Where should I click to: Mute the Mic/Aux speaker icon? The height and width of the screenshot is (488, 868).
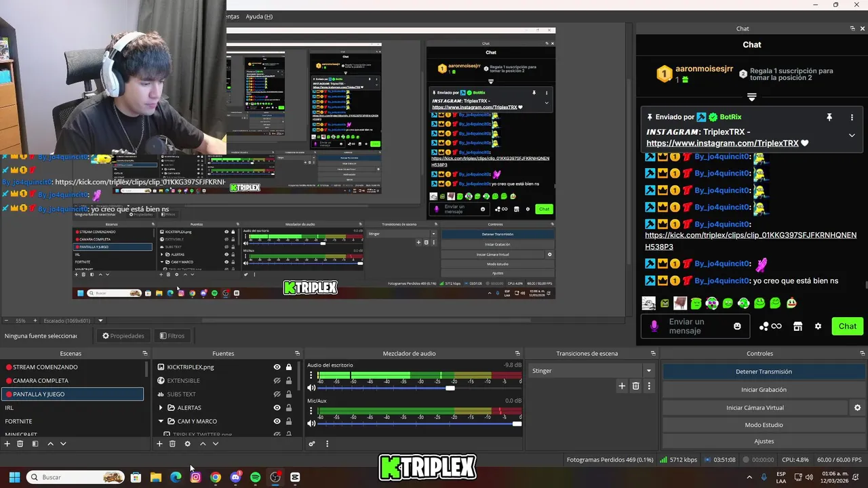tap(312, 424)
